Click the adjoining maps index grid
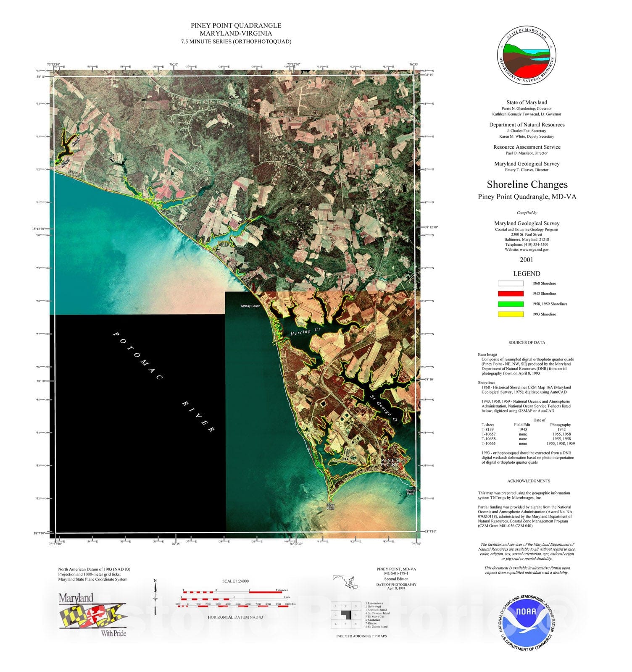This screenshot has height=672, width=632. (x=346, y=615)
